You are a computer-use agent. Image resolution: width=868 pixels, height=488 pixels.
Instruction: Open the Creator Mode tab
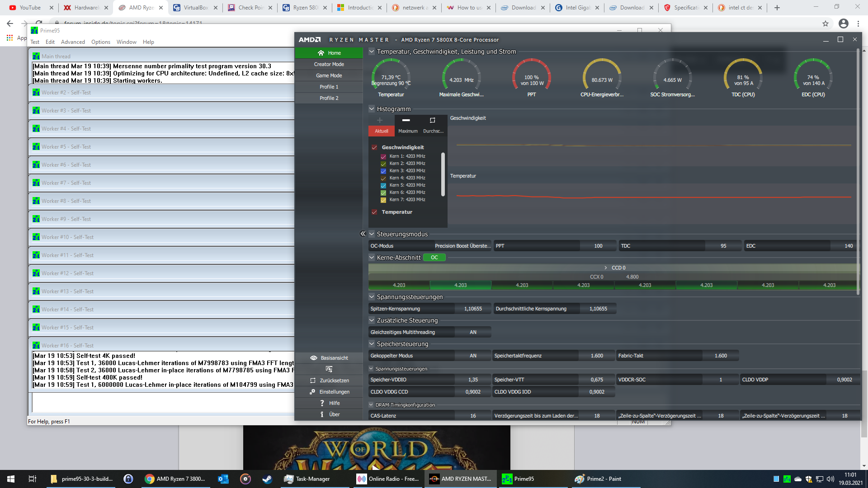coord(329,64)
